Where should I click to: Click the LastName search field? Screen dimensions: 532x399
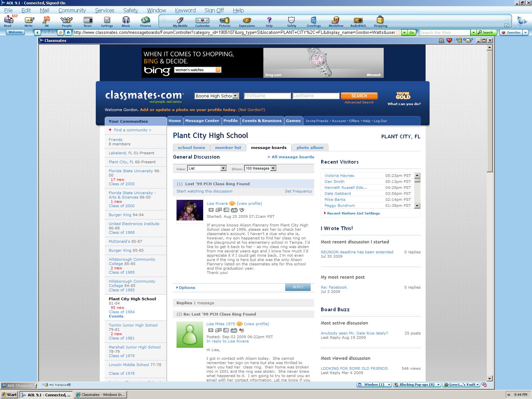click(x=316, y=96)
